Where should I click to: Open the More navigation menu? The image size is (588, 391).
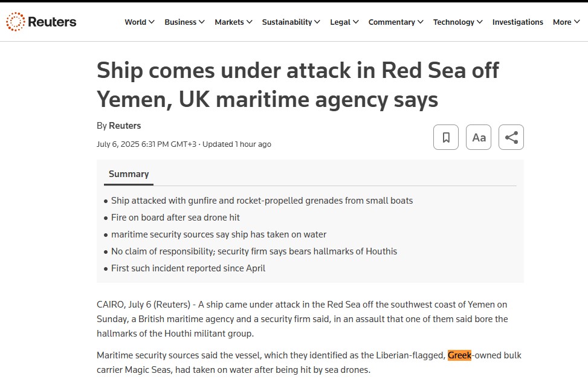click(x=566, y=22)
